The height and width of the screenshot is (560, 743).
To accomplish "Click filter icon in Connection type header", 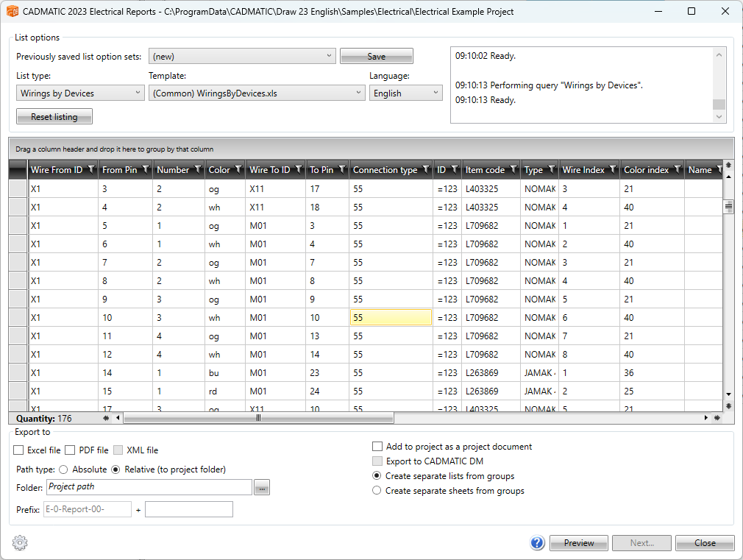I will coord(424,169).
